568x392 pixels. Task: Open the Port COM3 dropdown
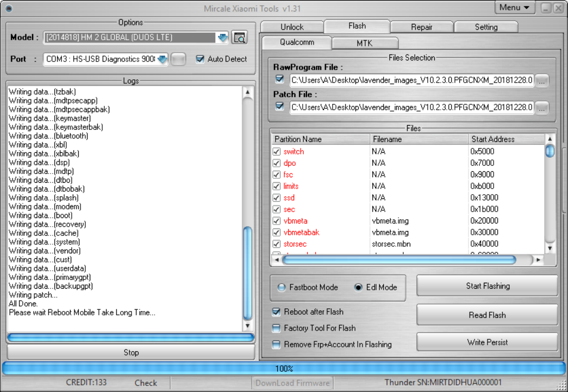163,59
